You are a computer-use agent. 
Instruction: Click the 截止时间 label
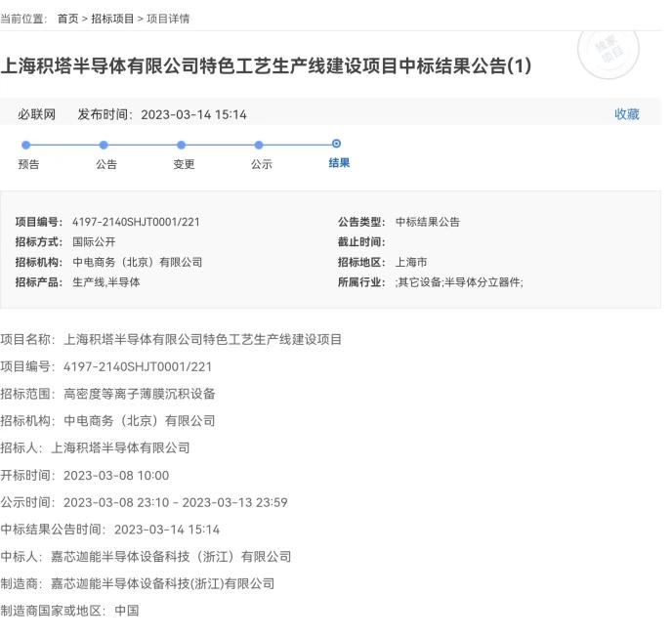[x=361, y=242]
